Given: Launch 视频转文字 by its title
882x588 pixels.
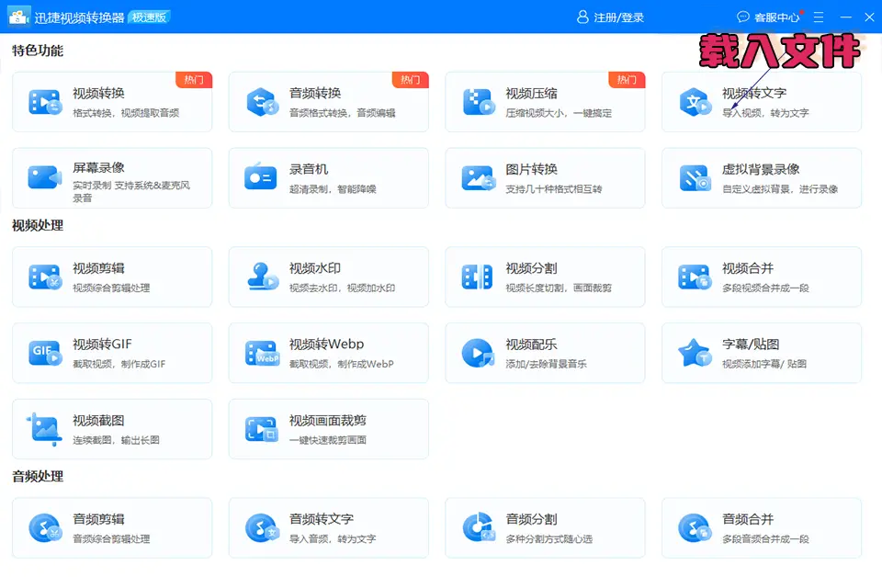Looking at the screenshot, I should [754, 93].
